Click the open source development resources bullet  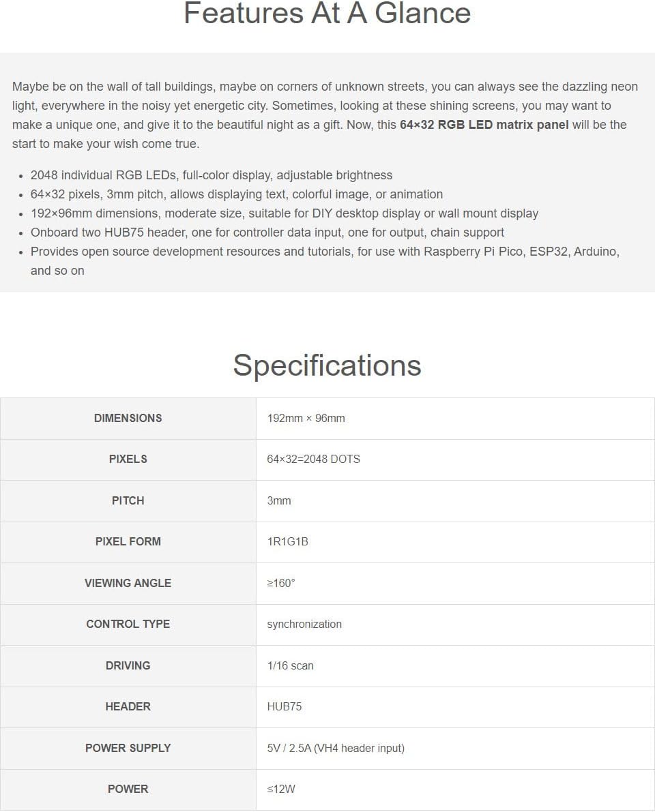(x=325, y=252)
